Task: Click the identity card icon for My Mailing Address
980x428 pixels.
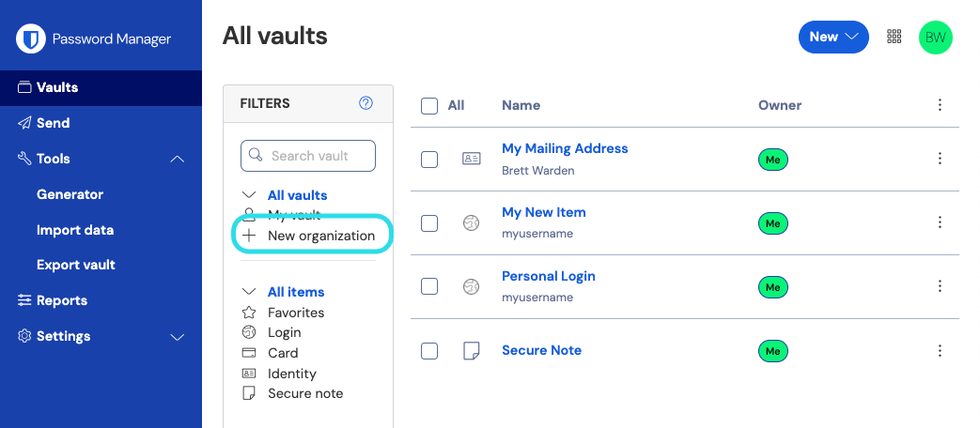Action: [x=471, y=159]
